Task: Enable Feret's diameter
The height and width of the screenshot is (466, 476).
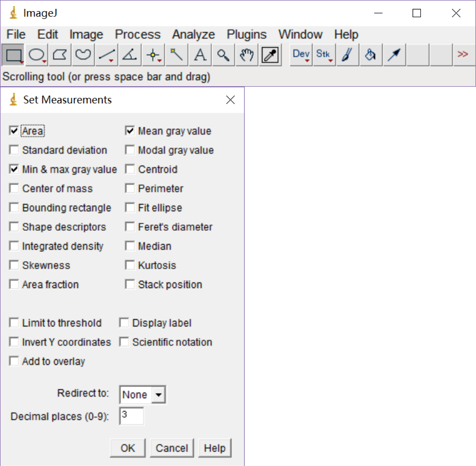Action: pos(130,227)
